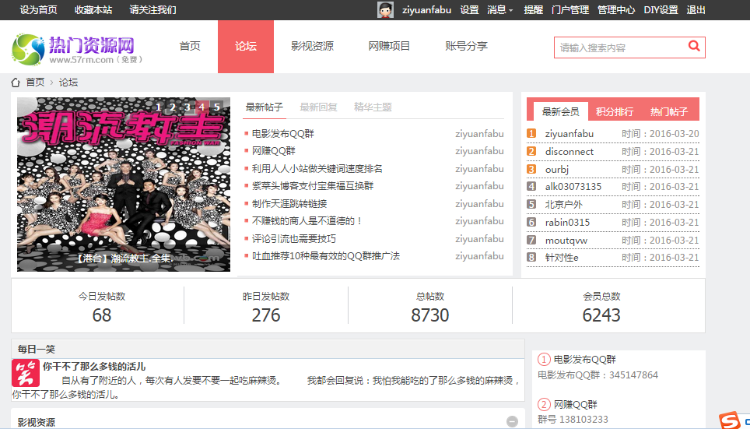This screenshot has height=429, width=750.
Task: Open post 制作天涯跳转链接
Action: pos(289,203)
